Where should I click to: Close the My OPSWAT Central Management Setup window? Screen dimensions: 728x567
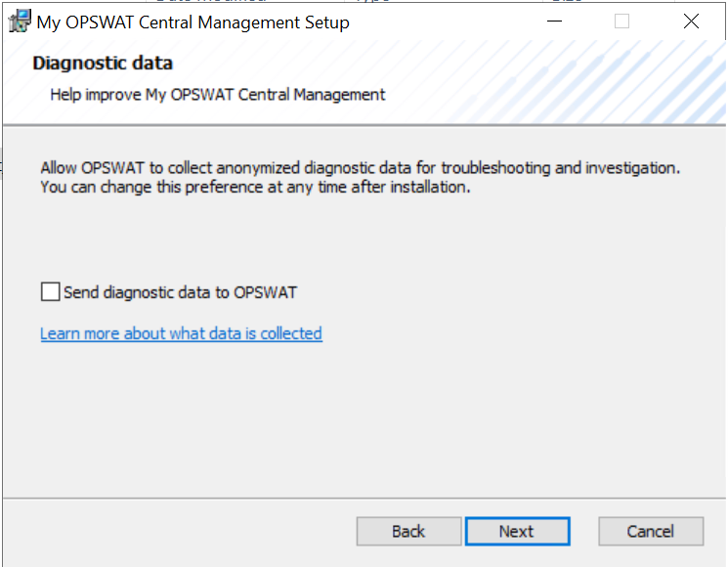(691, 22)
